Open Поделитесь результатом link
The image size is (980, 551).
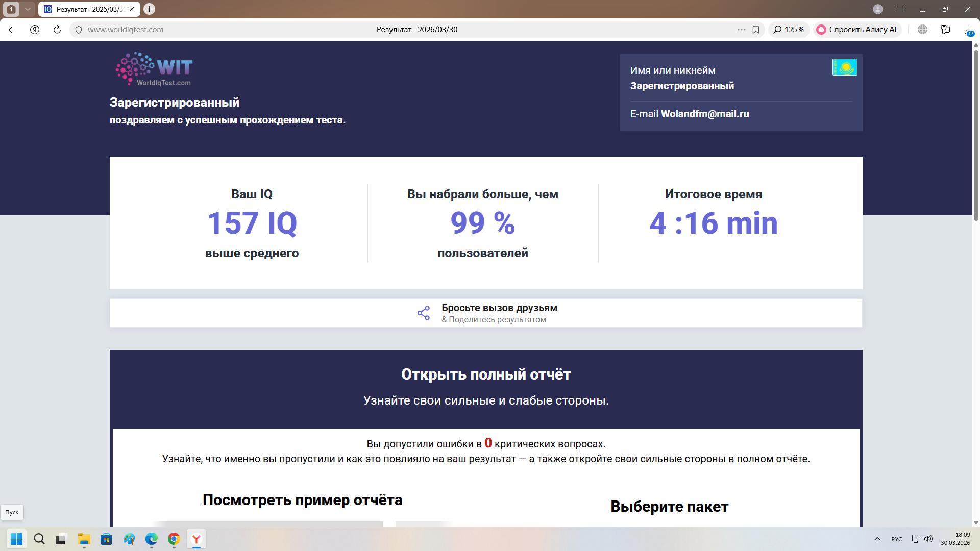[x=494, y=319]
